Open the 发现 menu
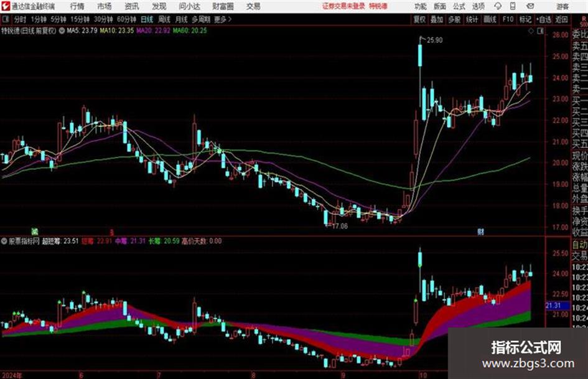The image size is (588, 379). [x=159, y=6]
